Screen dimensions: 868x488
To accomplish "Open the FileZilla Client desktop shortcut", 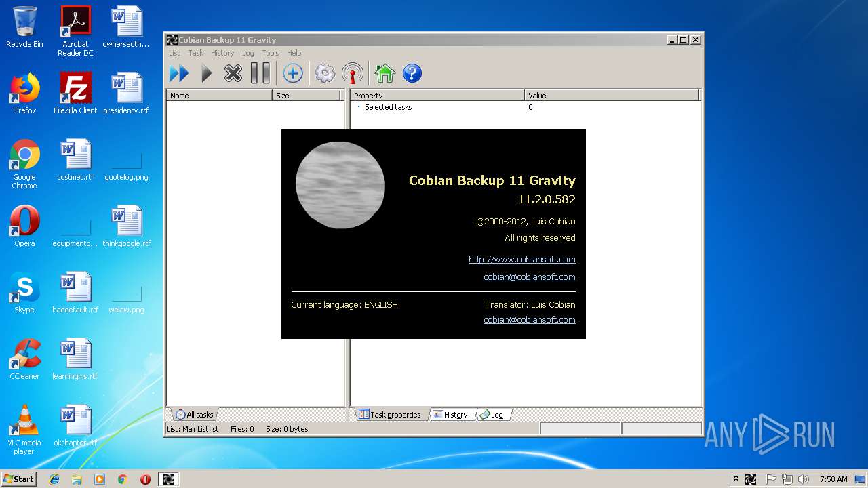I will pos(75,94).
